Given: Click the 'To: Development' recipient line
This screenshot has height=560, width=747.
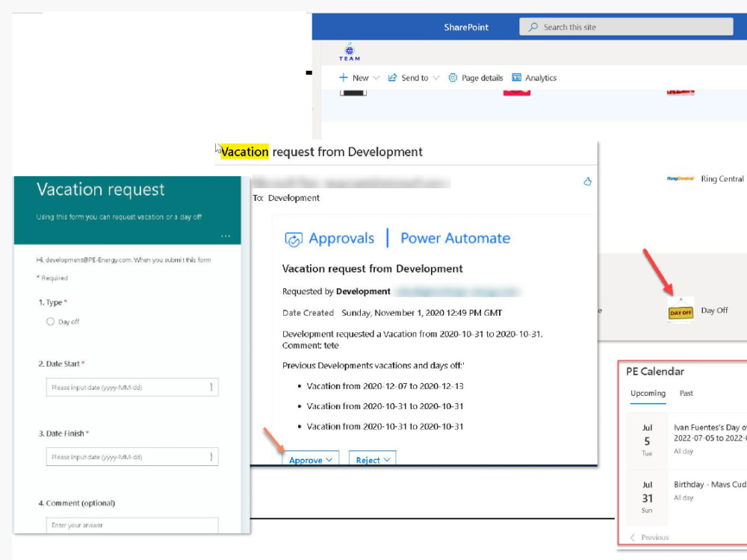Looking at the screenshot, I should click(286, 198).
